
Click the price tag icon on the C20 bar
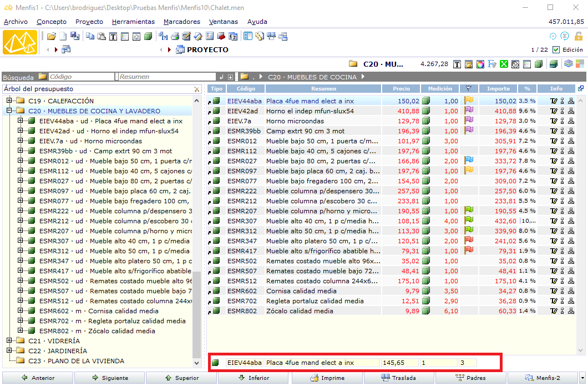pyautogui.click(x=515, y=64)
